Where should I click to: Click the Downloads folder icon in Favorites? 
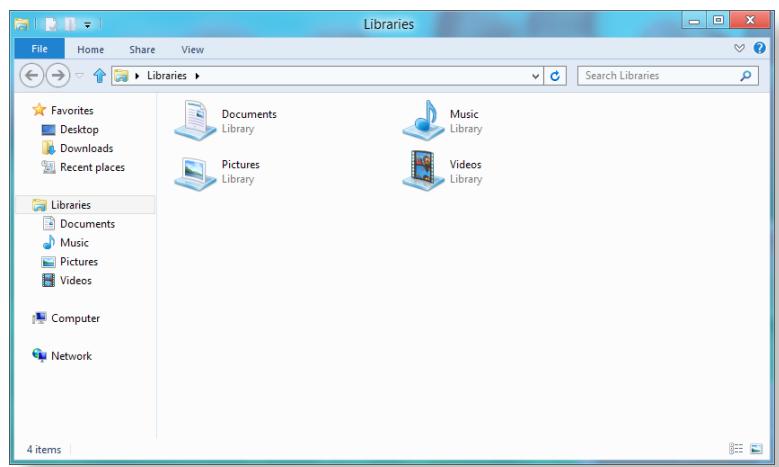[x=48, y=148]
